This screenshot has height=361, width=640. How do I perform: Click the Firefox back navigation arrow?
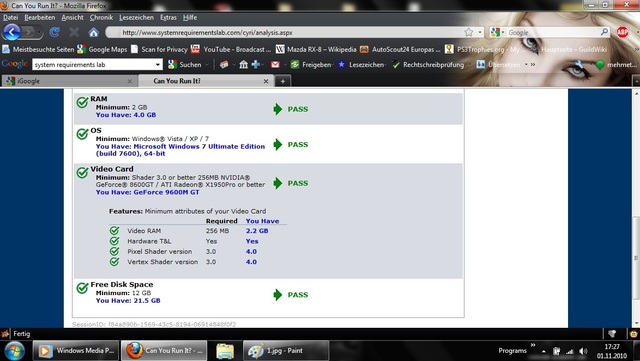point(11,32)
